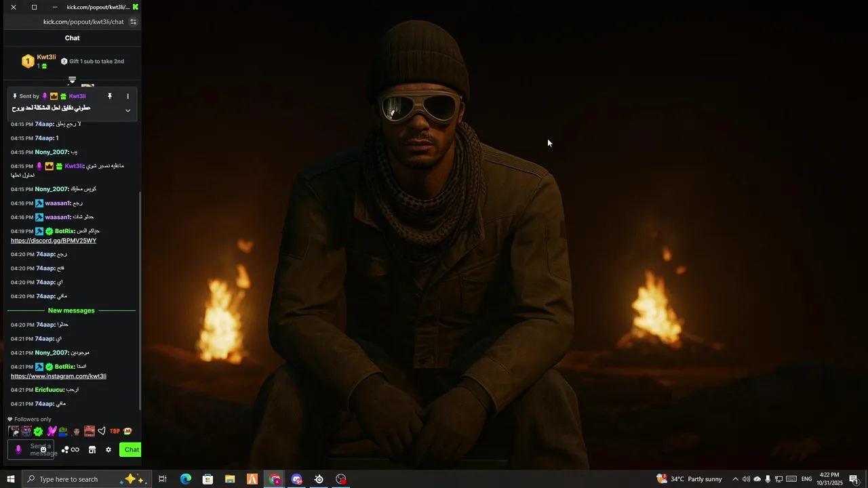868x488 pixels.
Task: Open the OneDrive cloud tray icon
Action: pyautogui.click(x=757, y=479)
